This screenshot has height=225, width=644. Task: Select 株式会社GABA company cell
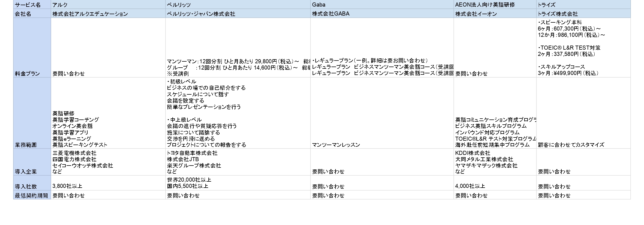pos(382,14)
